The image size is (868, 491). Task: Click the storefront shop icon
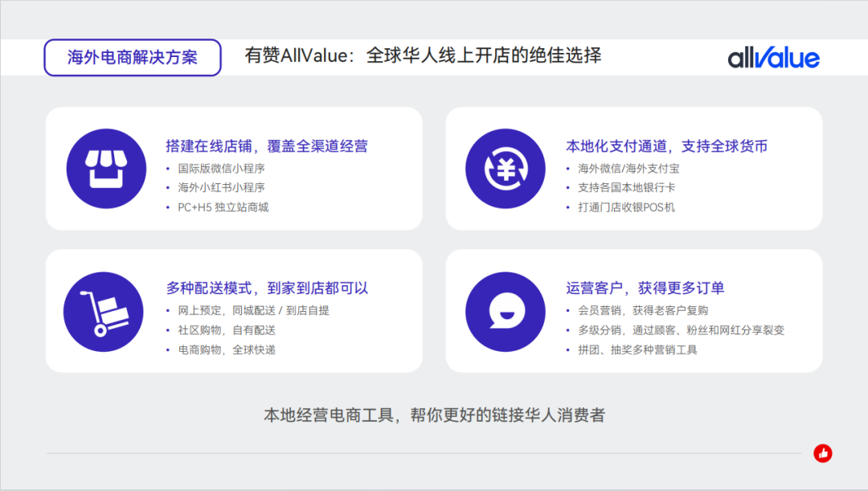(106, 169)
